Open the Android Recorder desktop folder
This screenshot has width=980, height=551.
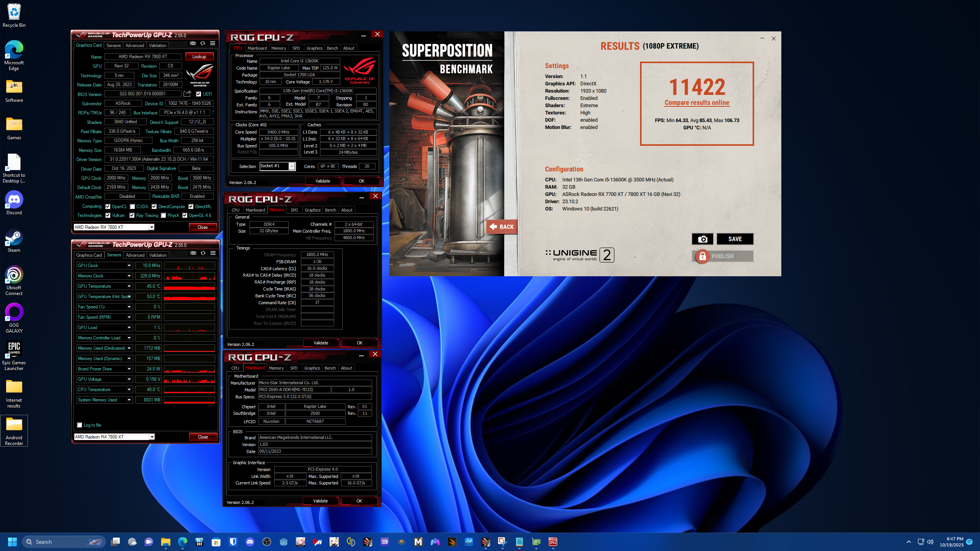[14, 431]
